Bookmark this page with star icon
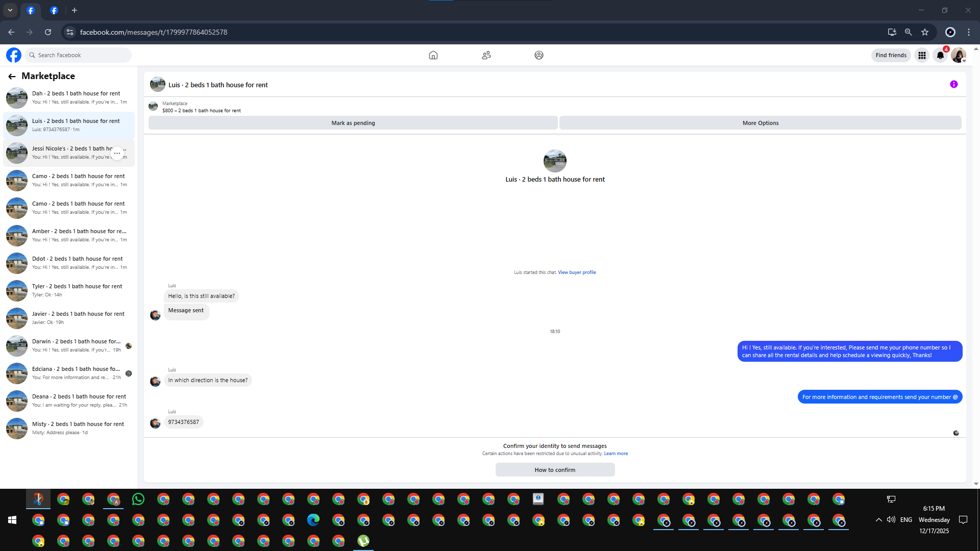Viewport: 980px width, 551px height. 925,32
